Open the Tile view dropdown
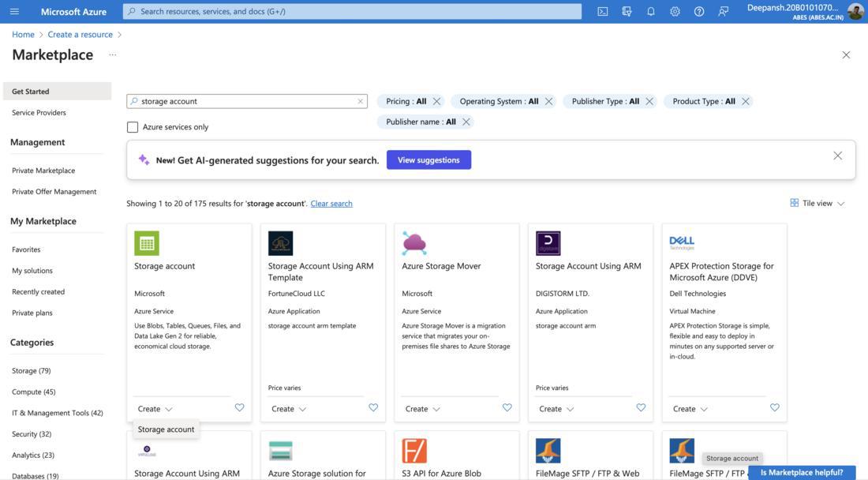This screenshot has width=868, height=480. click(817, 203)
